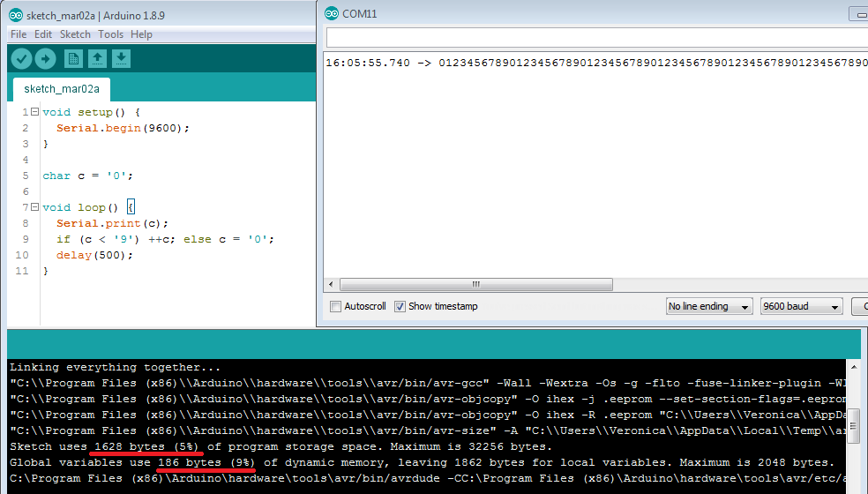Viewport: 868px width, 494px height.
Task: Upload sketch with the arrow button
Action: pos(45,59)
